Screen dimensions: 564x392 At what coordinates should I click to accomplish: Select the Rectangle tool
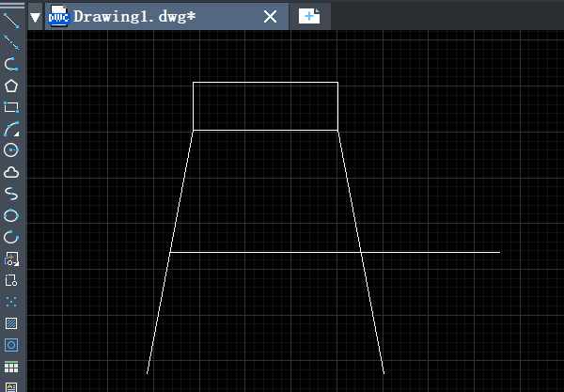pyautogui.click(x=11, y=107)
